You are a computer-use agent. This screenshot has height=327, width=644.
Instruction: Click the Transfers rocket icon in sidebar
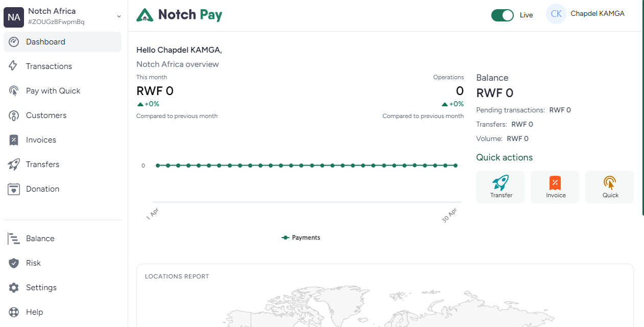(x=14, y=165)
